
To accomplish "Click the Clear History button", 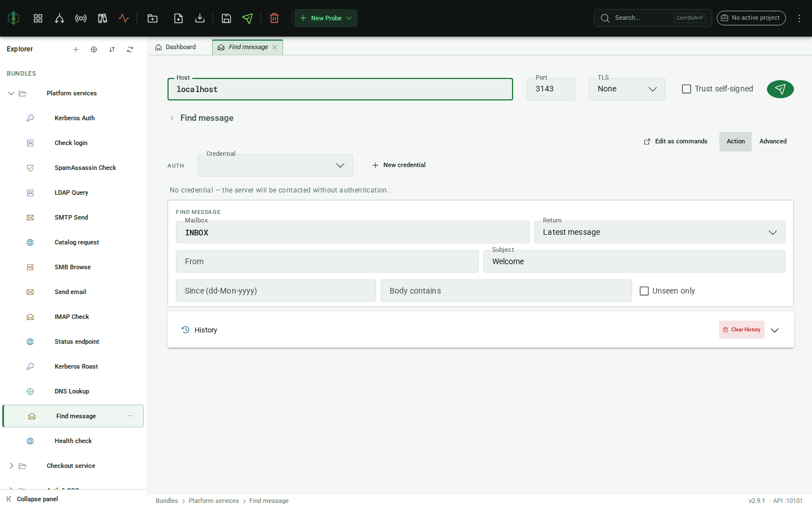I will [742, 330].
